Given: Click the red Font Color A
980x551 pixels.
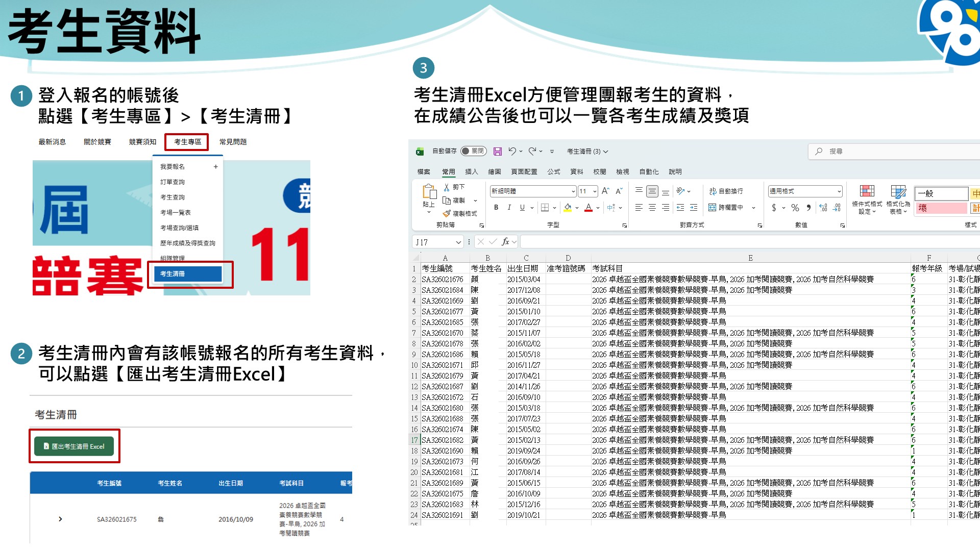Looking at the screenshot, I should pyautogui.click(x=589, y=208).
